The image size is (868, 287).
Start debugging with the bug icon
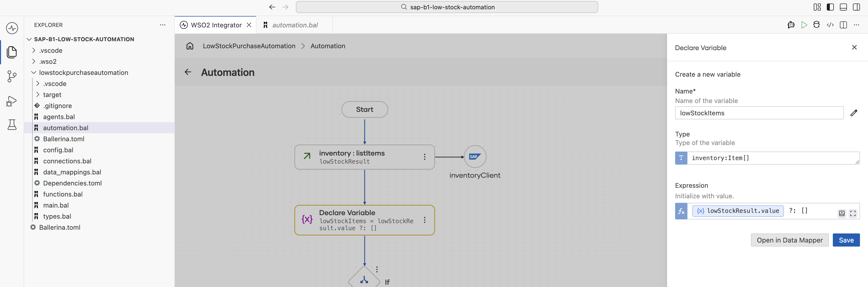[x=817, y=25]
